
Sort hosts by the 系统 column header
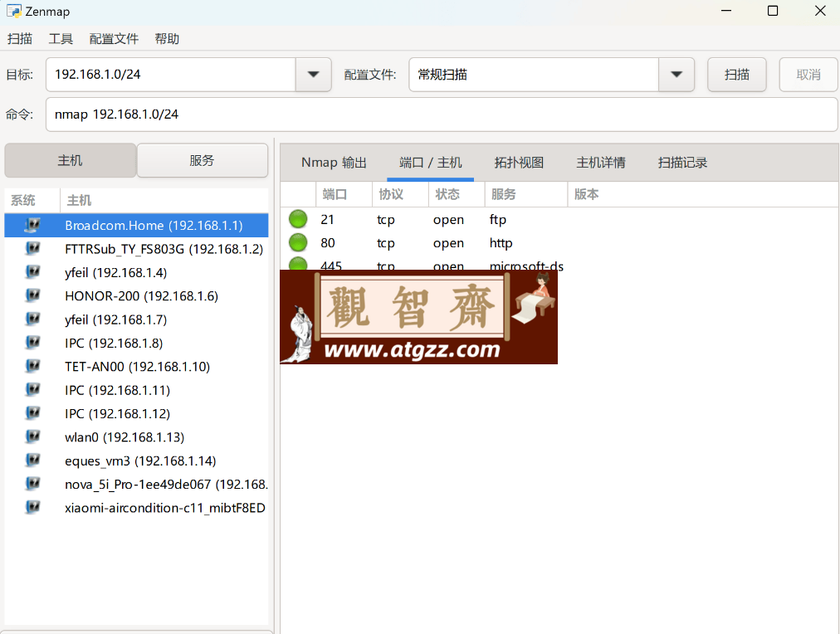tap(32, 200)
